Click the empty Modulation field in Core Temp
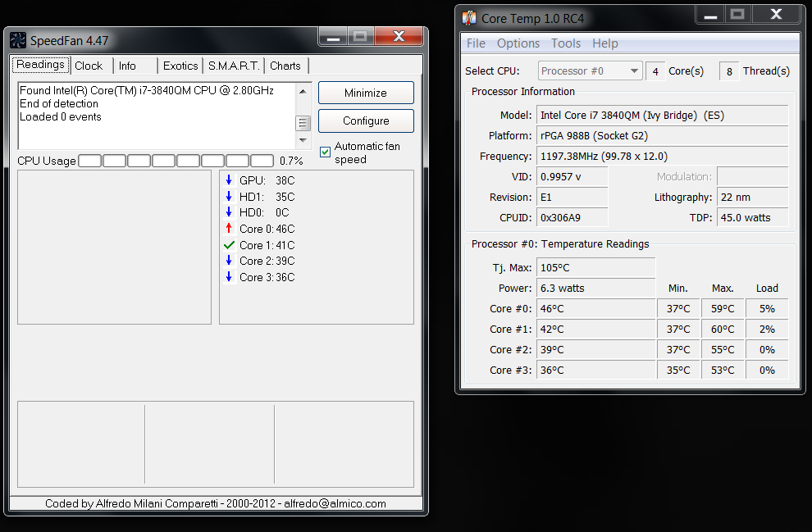Viewport: 812px width, 532px height. click(x=753, y=176)
